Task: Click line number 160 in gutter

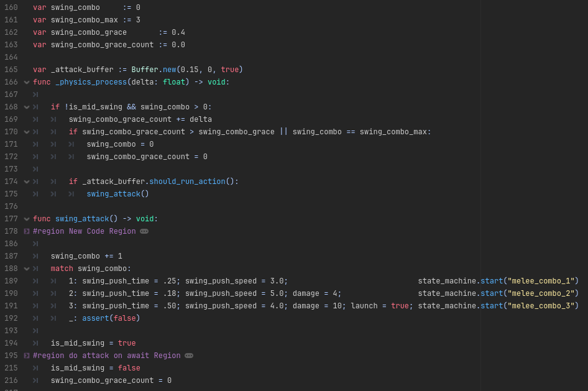Action: pos(11,7)
